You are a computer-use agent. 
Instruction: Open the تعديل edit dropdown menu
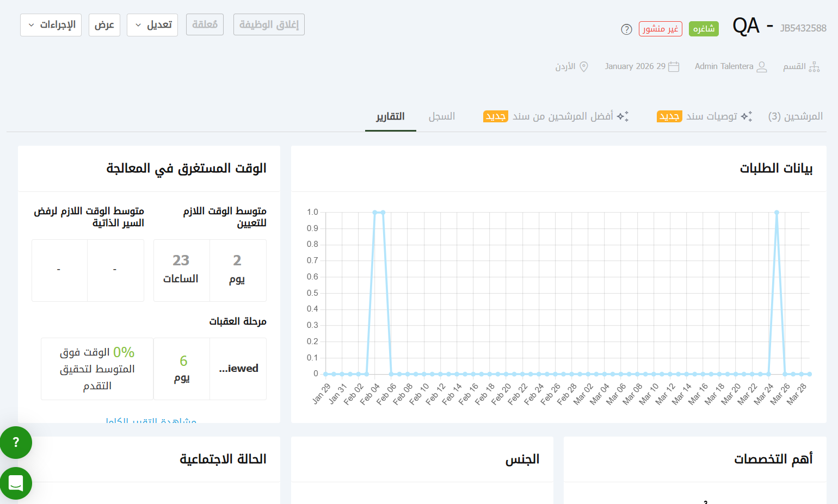coord(152,25)
